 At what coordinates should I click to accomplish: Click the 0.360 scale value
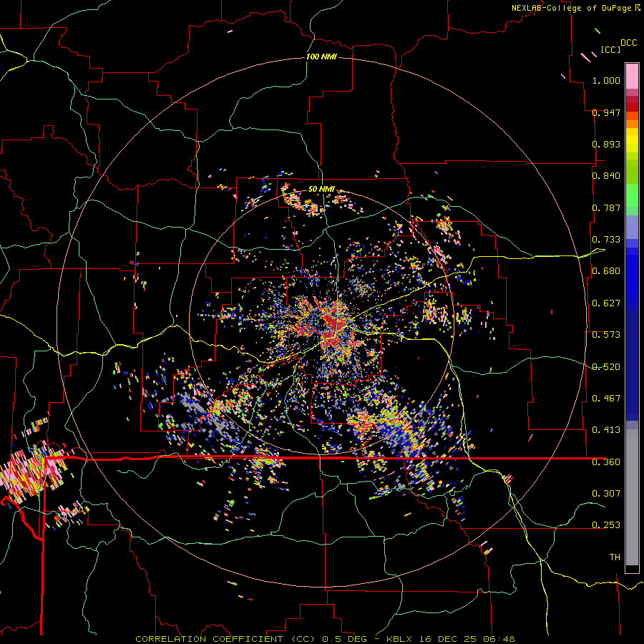[x=606, y=462]
